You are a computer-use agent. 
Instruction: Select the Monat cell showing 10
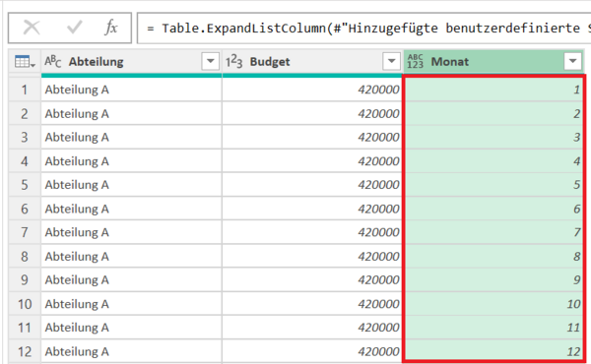click(493, 304)
